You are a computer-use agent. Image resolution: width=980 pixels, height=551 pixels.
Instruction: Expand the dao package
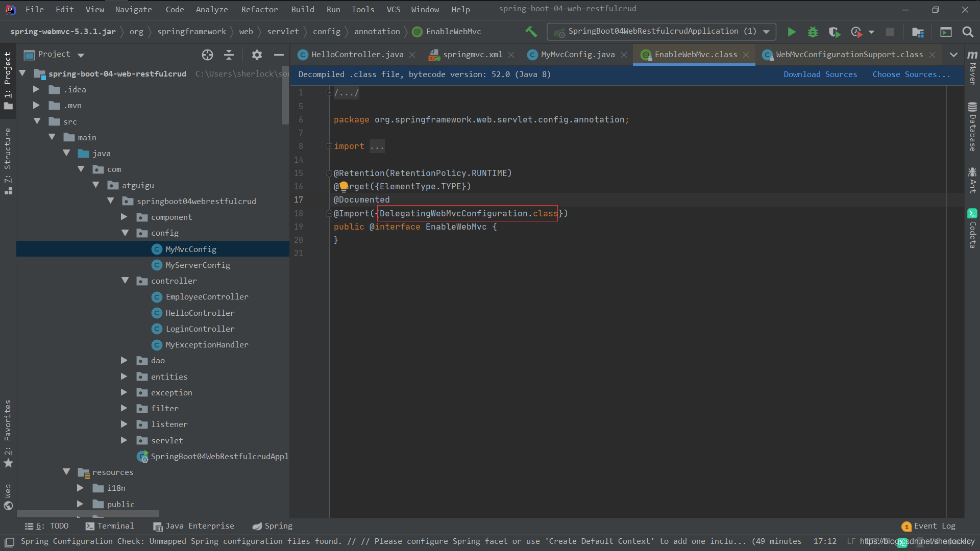[x=124, y=360]
